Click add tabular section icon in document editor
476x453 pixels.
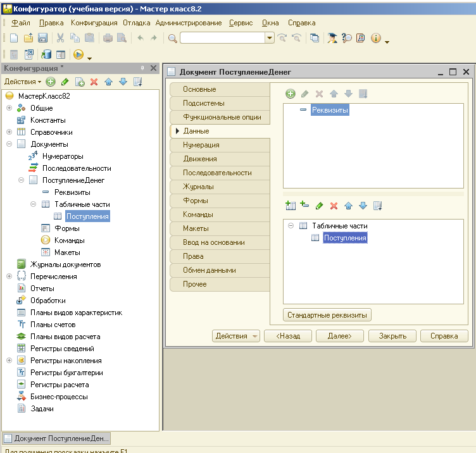click(x=291, y=206)
